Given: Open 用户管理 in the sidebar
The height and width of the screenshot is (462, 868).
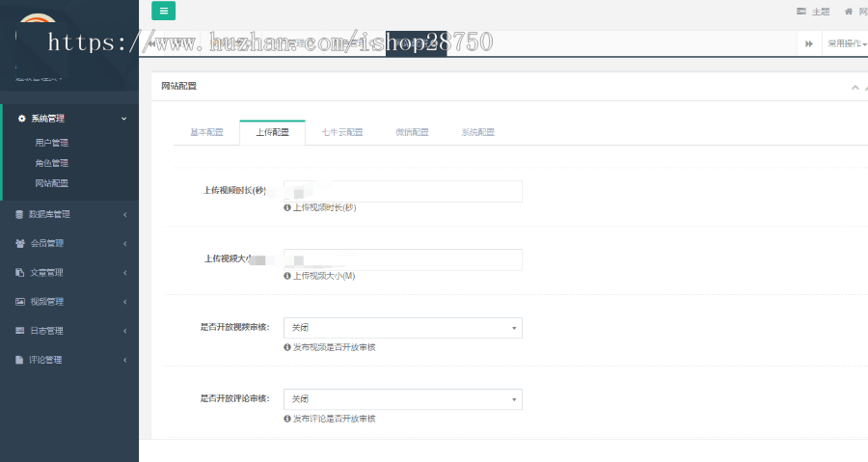Looking at the screenshot, I should pyautogui.click(x=51, y=143).
